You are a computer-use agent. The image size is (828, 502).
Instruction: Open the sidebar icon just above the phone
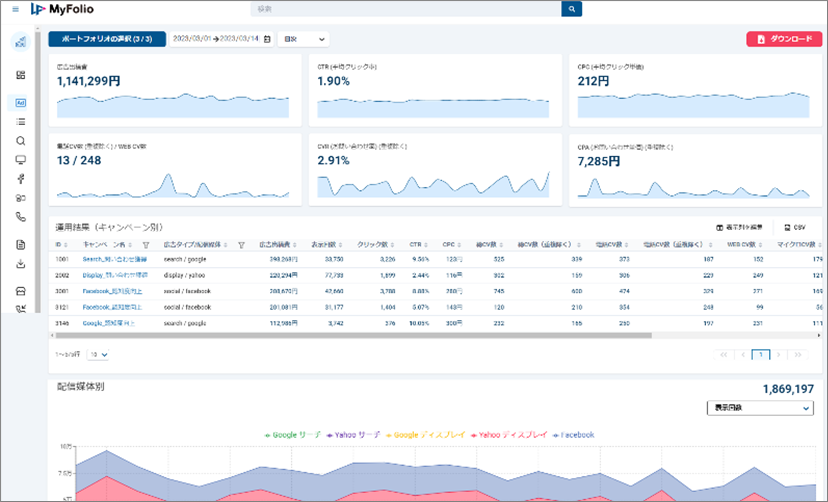pos(21,198)
